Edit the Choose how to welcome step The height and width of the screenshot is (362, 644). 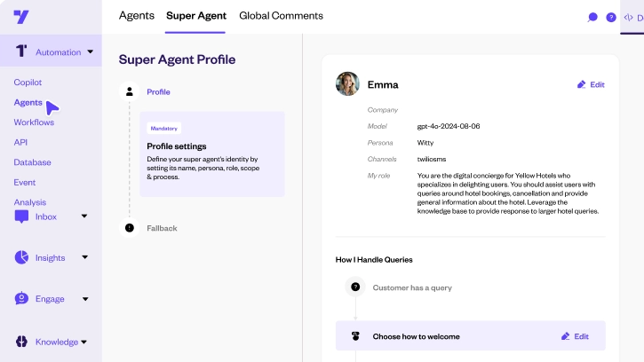click(x=575, y=336)
